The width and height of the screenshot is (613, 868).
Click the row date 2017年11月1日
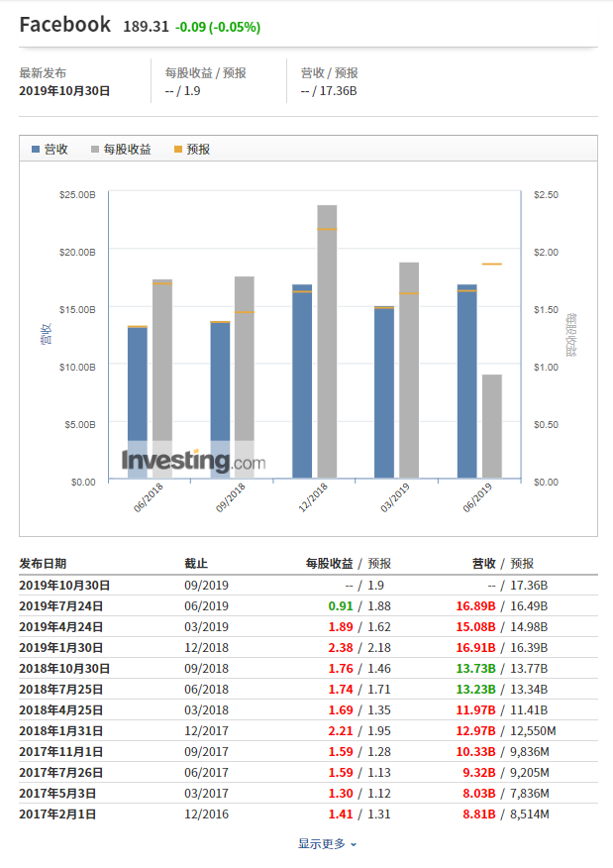click(60, 752)
